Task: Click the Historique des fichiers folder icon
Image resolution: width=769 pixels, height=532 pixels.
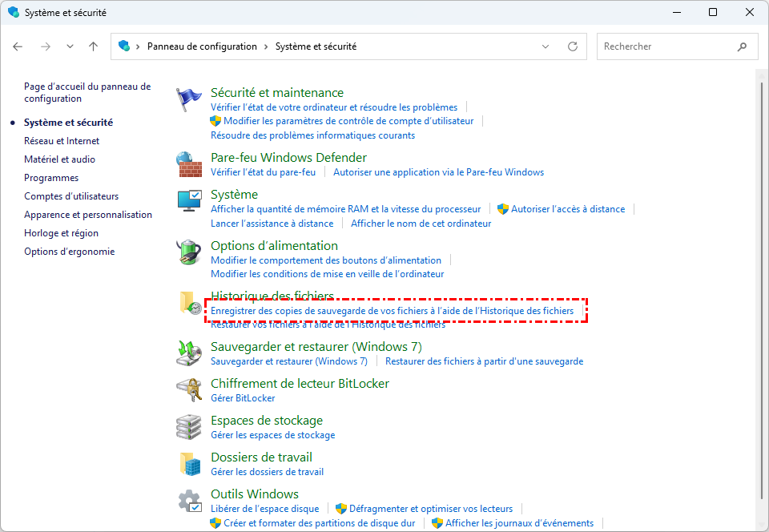Action: click(190, 304)
